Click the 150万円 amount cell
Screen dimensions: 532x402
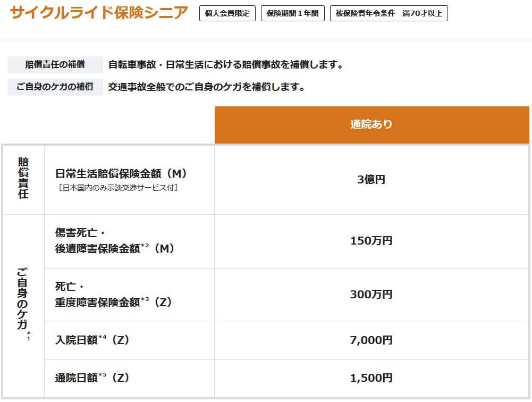pyautogui.click(x=371, y=241)
